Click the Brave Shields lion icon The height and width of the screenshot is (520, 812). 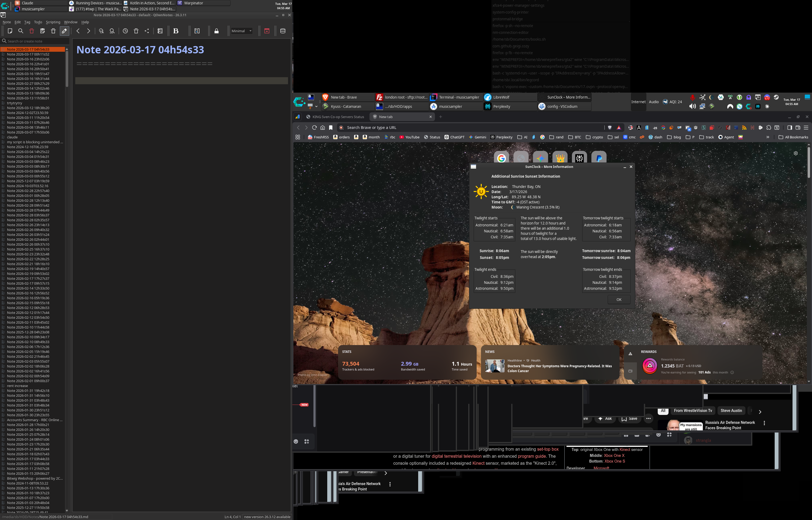pos(610,128)
